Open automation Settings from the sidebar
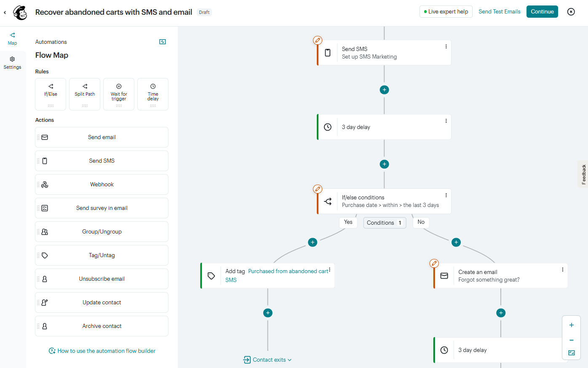Screen dimensions: 588x368 [12, 62]
